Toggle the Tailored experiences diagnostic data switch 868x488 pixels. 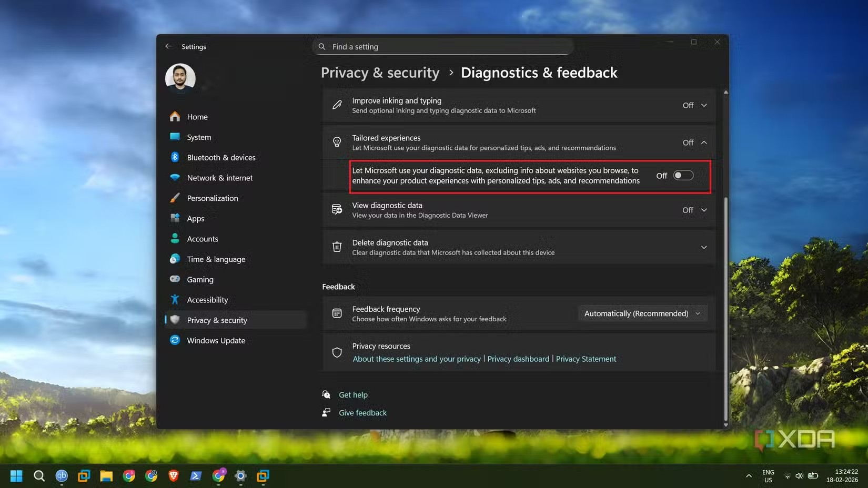pos(683,176)
